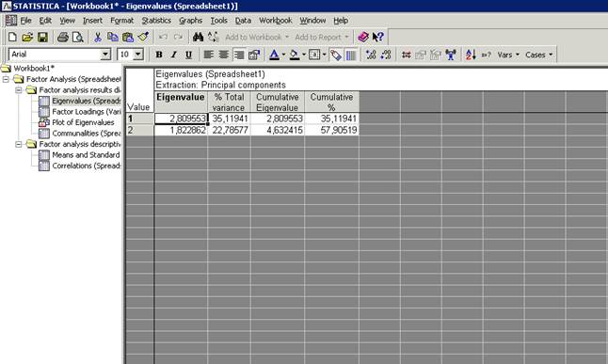The width and height of the screenshot is (608, 364).
Task: Open the fill color dropdown arrow
Action: point(304,55)
